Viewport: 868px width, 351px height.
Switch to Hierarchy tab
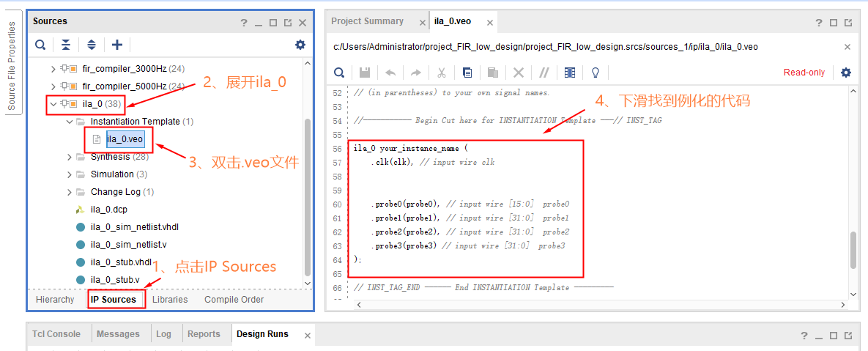click(55, 300)
